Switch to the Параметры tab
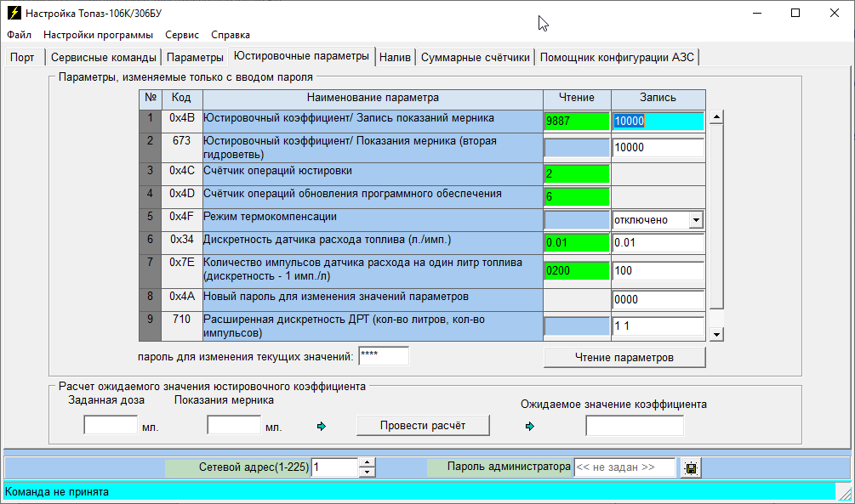The height and width of the screenshot is (504, 855). click(195, 57)
